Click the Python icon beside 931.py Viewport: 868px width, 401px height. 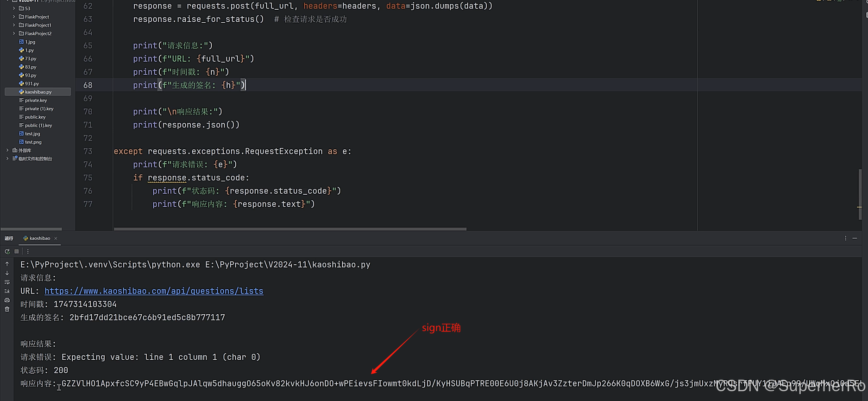tap(21, 83)
